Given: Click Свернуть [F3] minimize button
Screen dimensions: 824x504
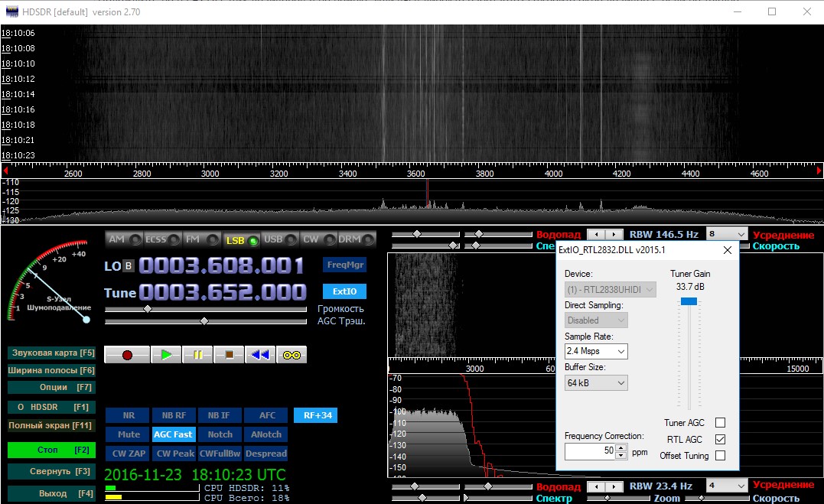Looking at the screenshot, I should pyautogui.click(x=51, y=471).
